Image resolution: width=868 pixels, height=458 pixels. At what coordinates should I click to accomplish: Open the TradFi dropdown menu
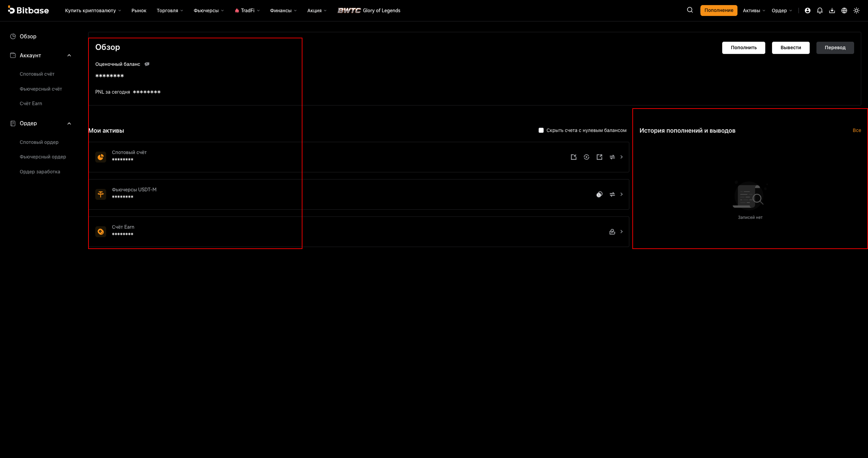pos(247,11)
